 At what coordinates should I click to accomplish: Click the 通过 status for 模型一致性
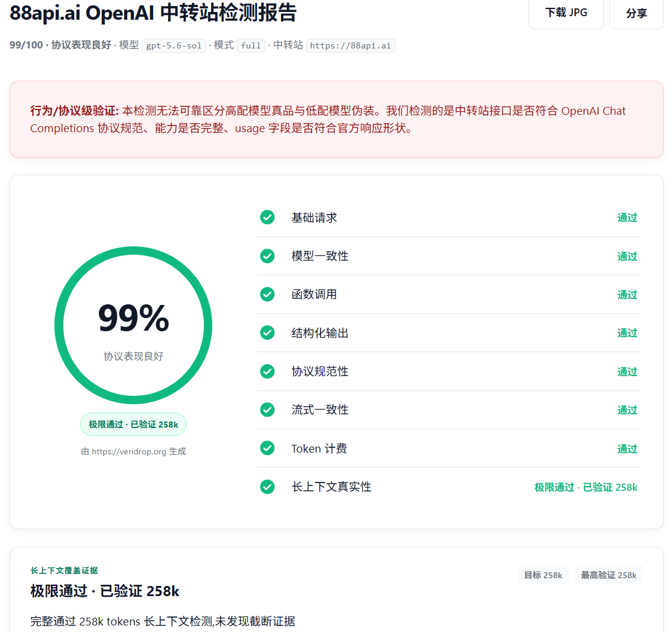click(x=627, y=257)
